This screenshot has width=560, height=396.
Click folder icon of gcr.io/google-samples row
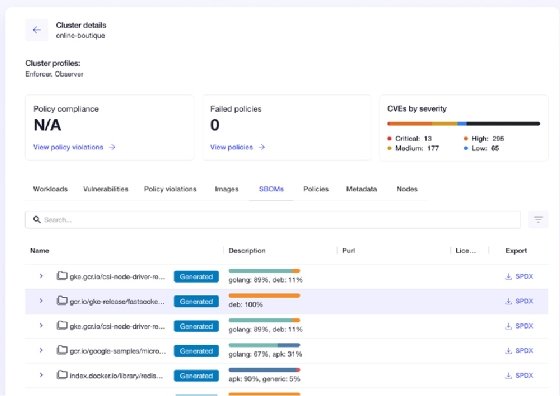click(x=62, y=350)
